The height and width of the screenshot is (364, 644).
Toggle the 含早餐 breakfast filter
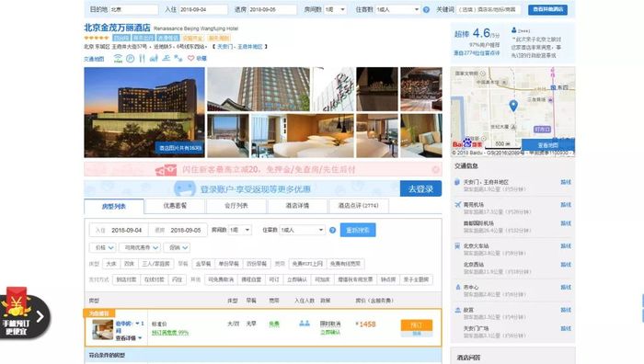(203, 264)
